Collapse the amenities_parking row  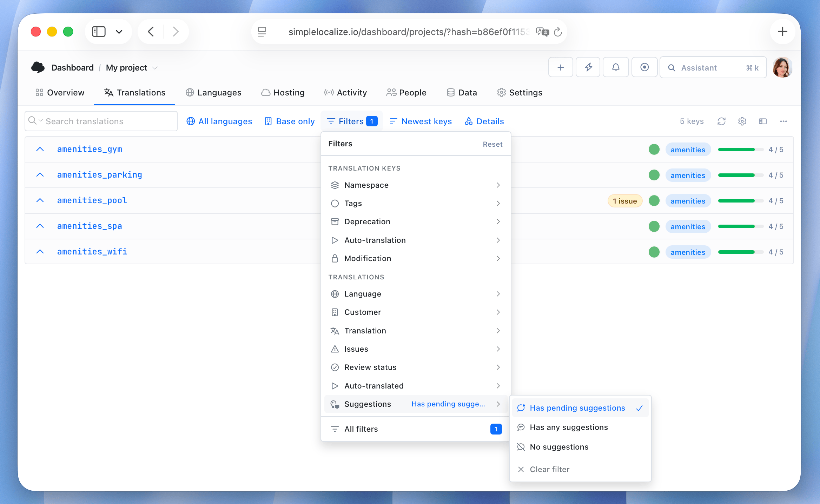pyautogui.click(x=40, y=175)
